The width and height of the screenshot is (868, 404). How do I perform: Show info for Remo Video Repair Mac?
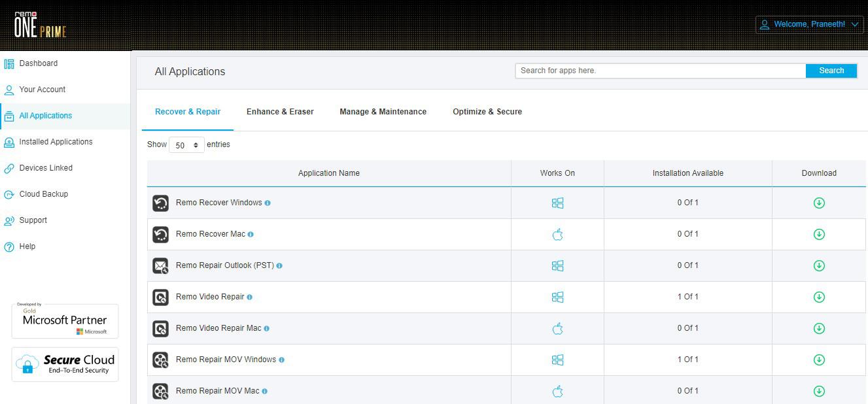266,328
